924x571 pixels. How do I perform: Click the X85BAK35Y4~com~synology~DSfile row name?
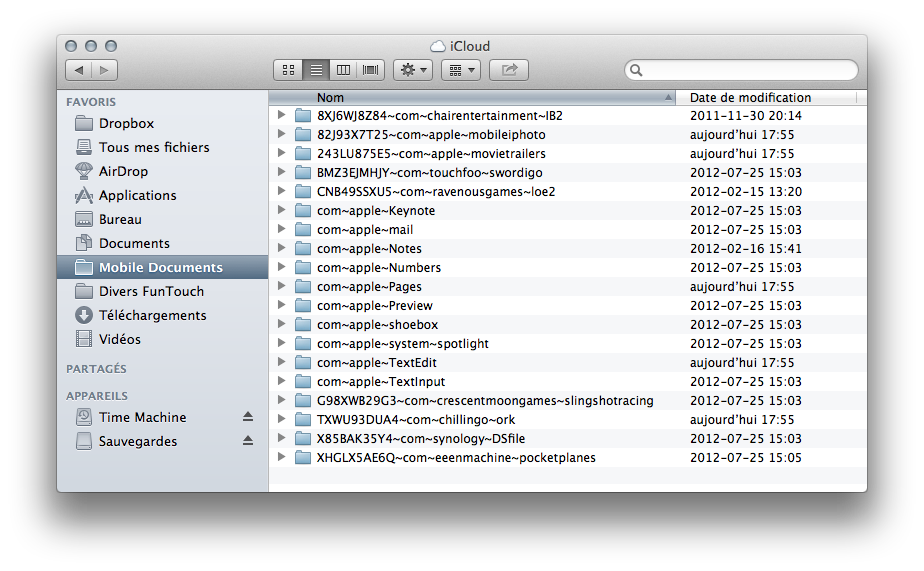coord(421,438)
